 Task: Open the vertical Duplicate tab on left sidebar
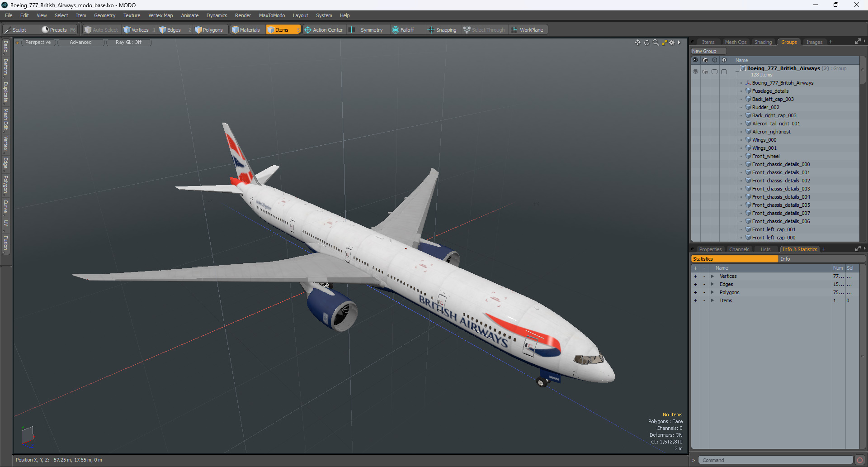5,92
